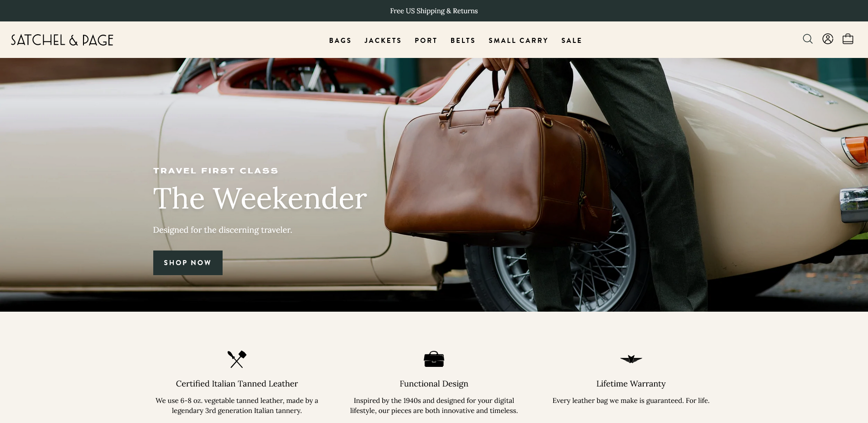Click the crossed tools leather icon
Screen dimensions: 868x423
click(237, 359)
